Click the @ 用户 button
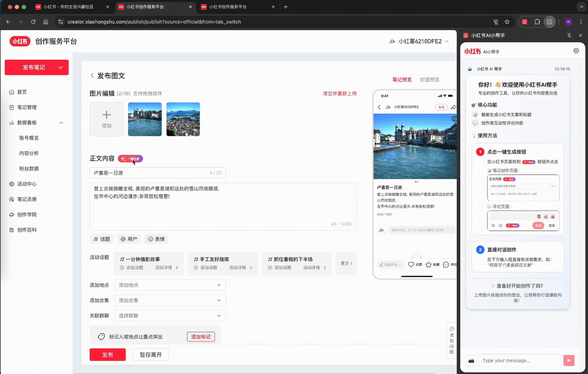 (x=129, y=239)
